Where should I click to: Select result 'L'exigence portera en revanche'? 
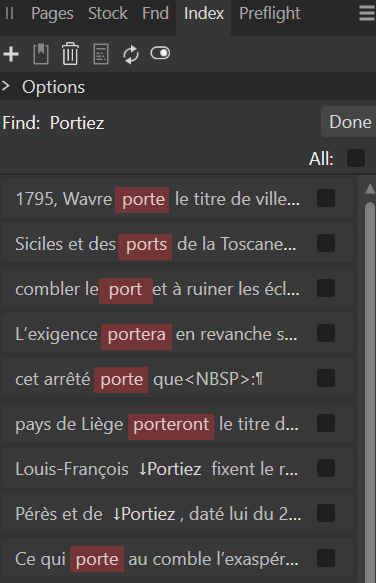pyautogui.click(x=177, y=333)
